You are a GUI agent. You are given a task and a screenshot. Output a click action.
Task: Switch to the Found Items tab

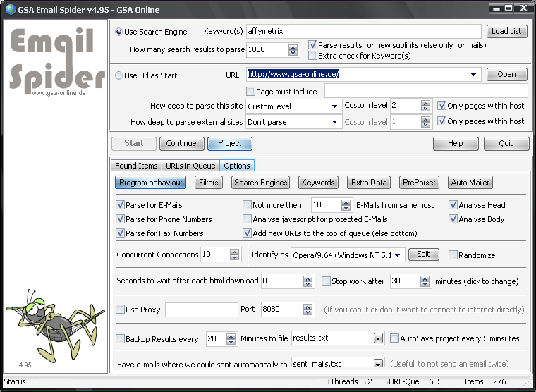pos(136,166)
